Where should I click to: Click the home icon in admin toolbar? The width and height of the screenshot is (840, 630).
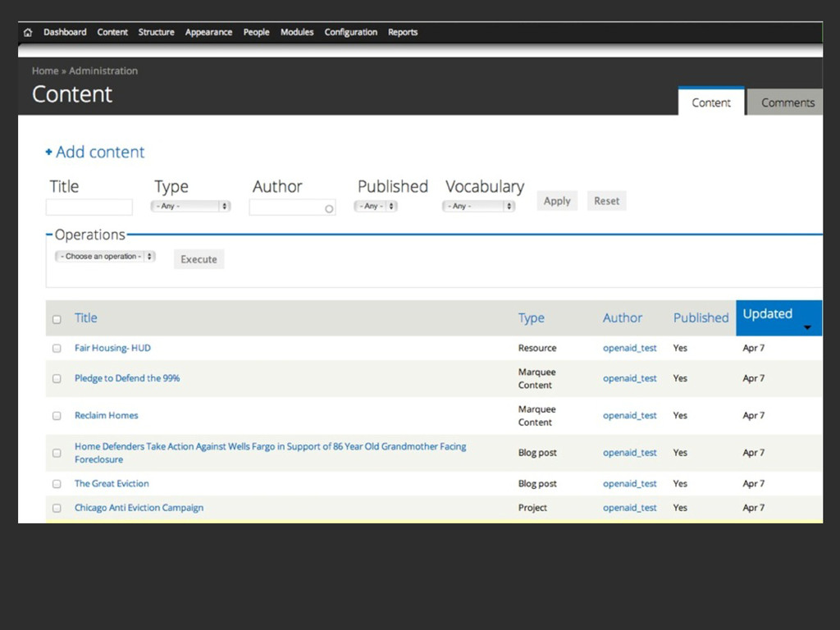pyautogui.click(x=28, y=33)
